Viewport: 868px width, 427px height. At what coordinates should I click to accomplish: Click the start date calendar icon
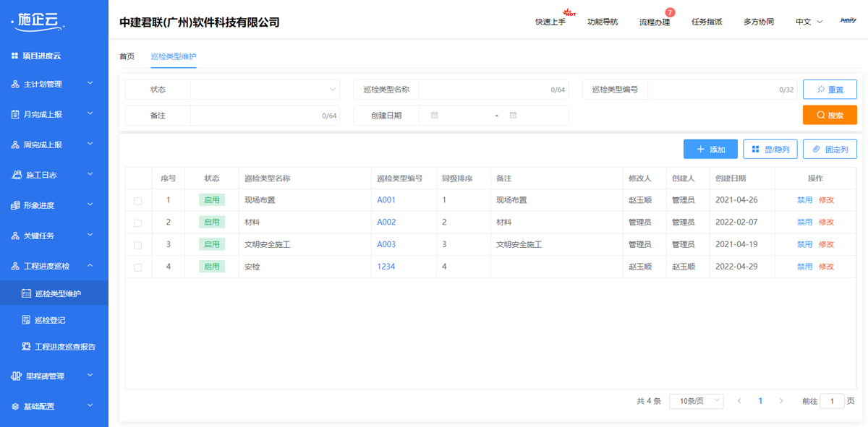(x=434, y=115)
